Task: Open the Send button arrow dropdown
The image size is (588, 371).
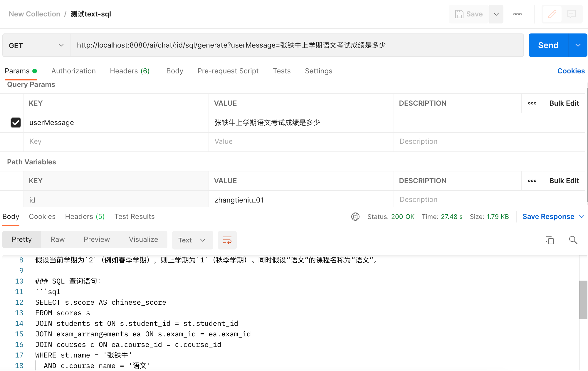Action: 578,45
